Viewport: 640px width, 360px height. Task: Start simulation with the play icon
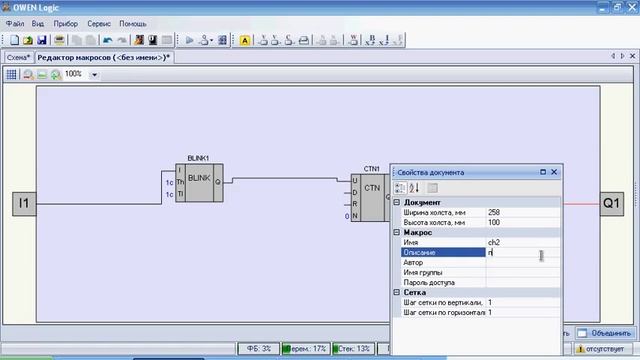pos(189,40)
